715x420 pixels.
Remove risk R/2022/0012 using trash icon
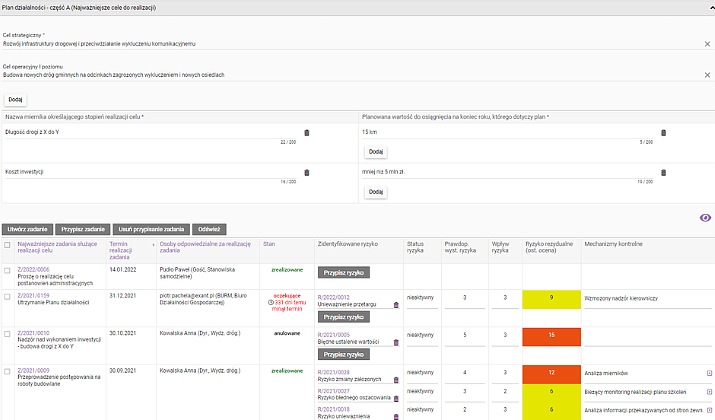tap(395, 303)
